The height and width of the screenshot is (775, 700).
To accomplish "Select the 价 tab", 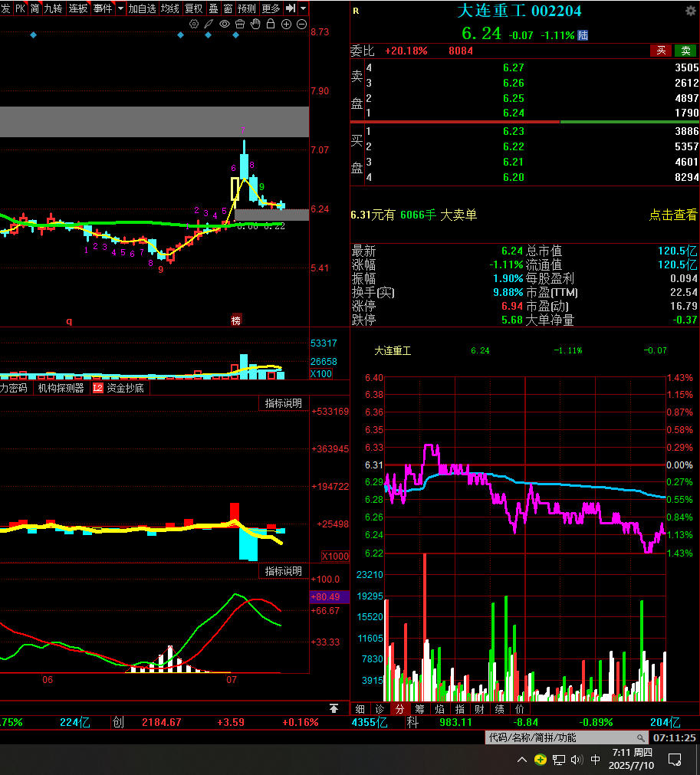I will click(520, 709).
